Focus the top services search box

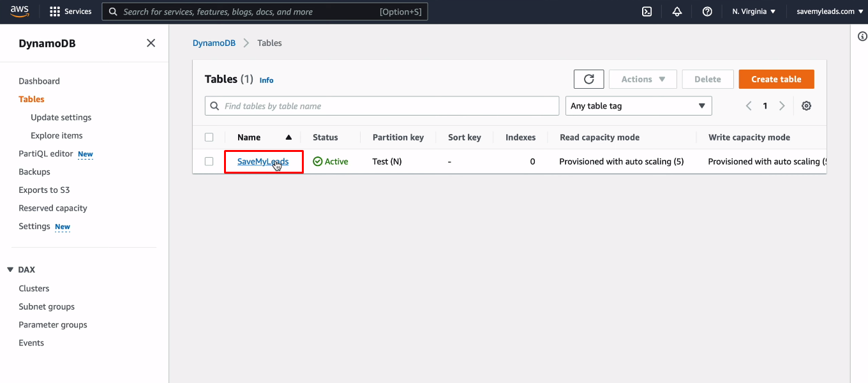click(x=265, y=11)
